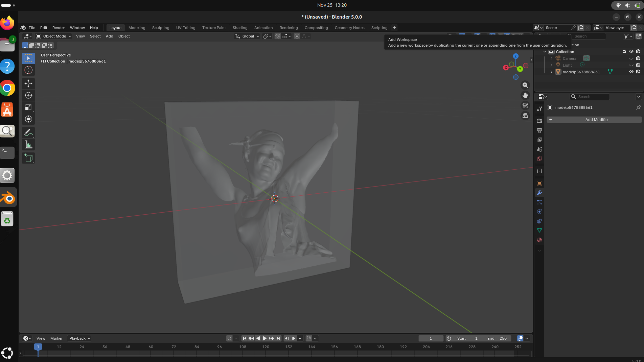Click the End frame field
The height and width of the screenshot is (362, 644).
pos(497,338)
